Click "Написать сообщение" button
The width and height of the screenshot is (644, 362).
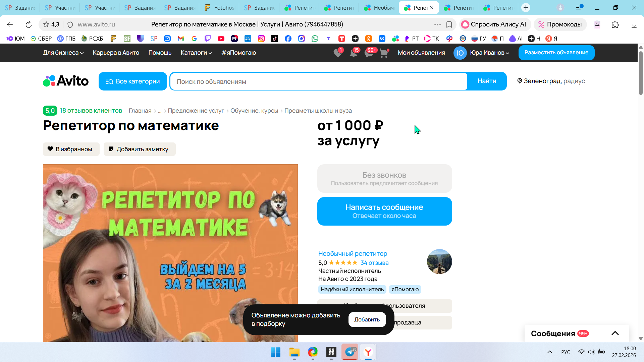pyautogui.click(x=384, y=211)
